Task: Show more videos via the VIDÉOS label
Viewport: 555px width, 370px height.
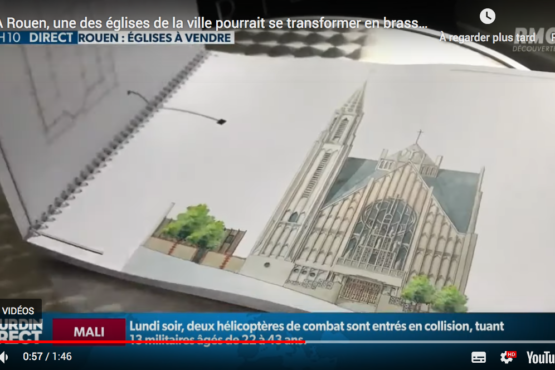Action: (18, 311)
